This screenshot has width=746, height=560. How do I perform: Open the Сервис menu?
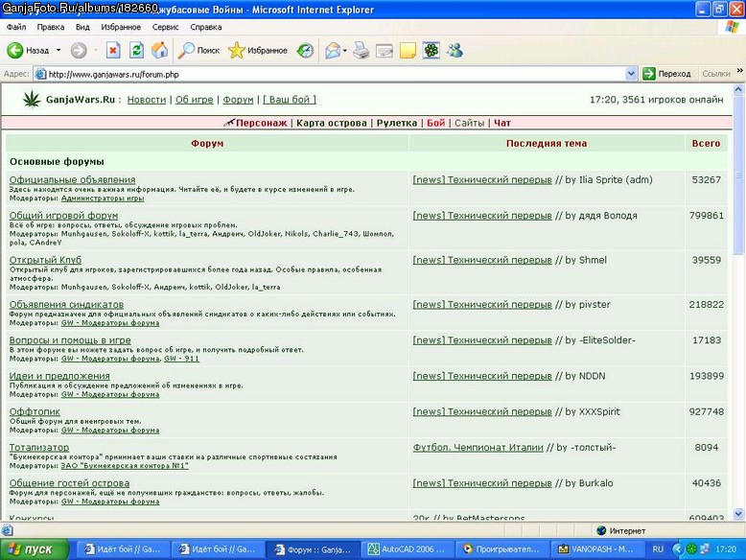[x=165, y=27]
